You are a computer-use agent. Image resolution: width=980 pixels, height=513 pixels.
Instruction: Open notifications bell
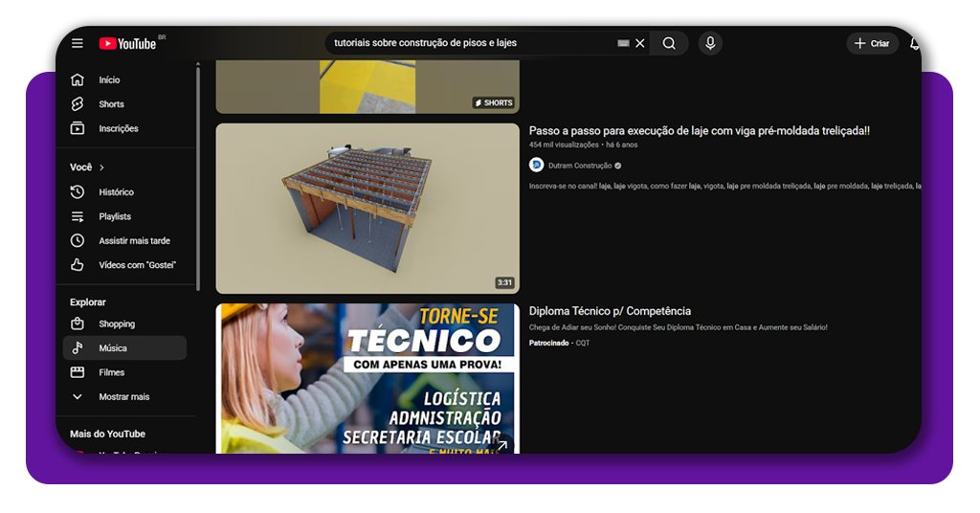(914, 43)
